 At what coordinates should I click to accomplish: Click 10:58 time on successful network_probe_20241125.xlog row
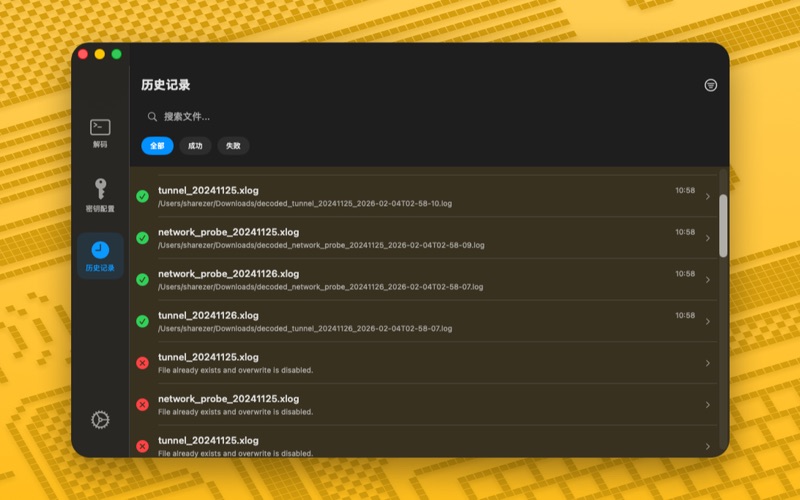click(x=685, y=232)
